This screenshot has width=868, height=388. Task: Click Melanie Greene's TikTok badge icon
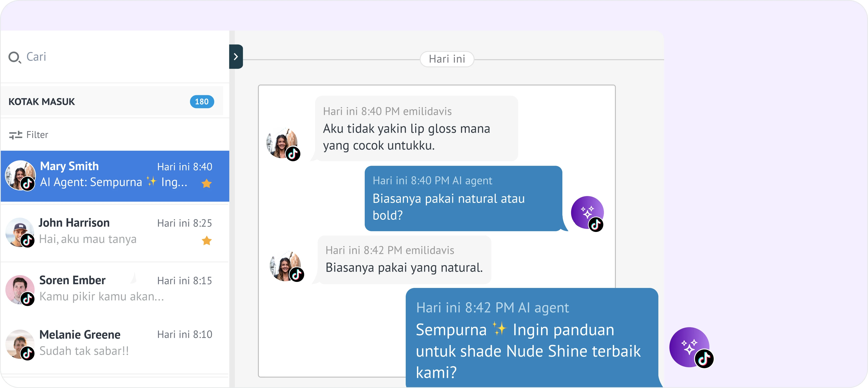[x=28, y=353]
